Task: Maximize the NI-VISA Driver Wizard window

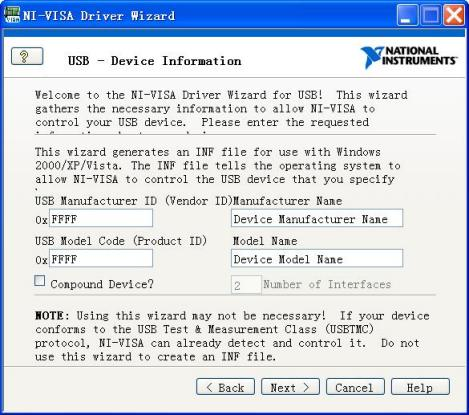Action: point(430,15)
